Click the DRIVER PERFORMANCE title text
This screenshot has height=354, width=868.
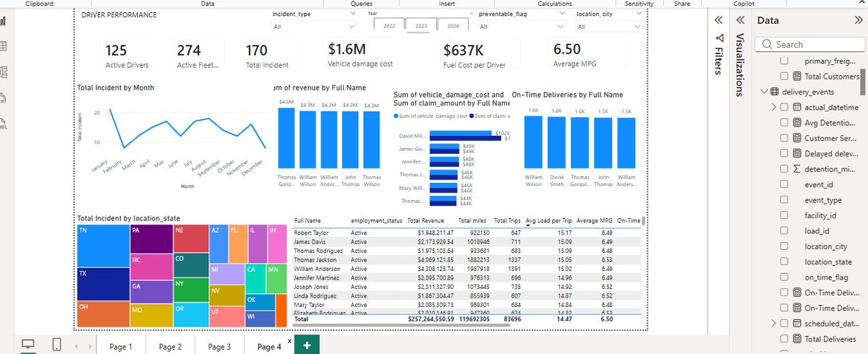[x=119, y=14]
